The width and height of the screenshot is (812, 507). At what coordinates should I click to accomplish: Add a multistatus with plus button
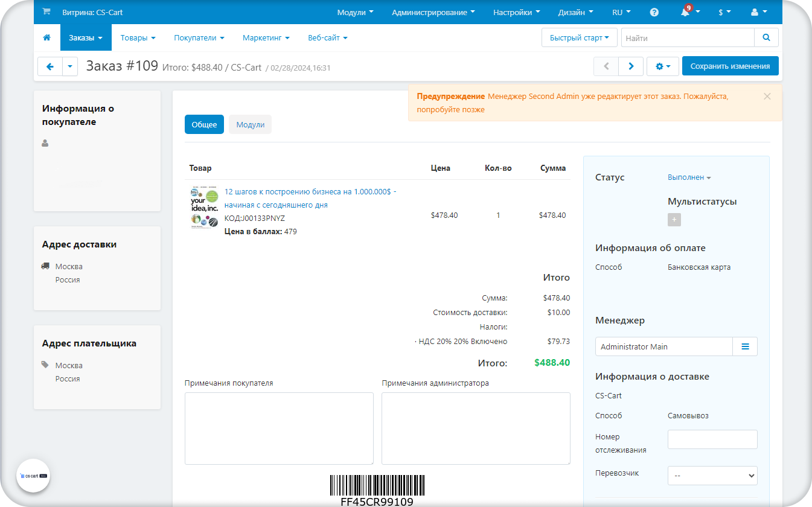point(674,220)
